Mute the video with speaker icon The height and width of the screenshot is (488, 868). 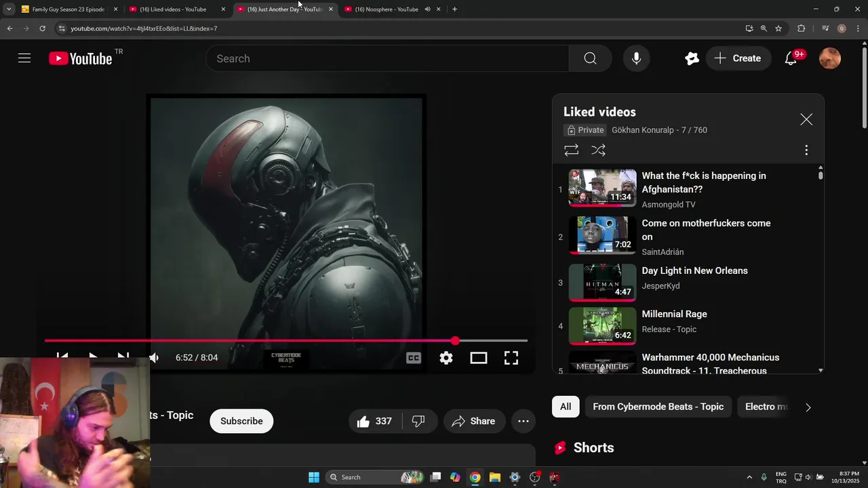pos(154,358)
